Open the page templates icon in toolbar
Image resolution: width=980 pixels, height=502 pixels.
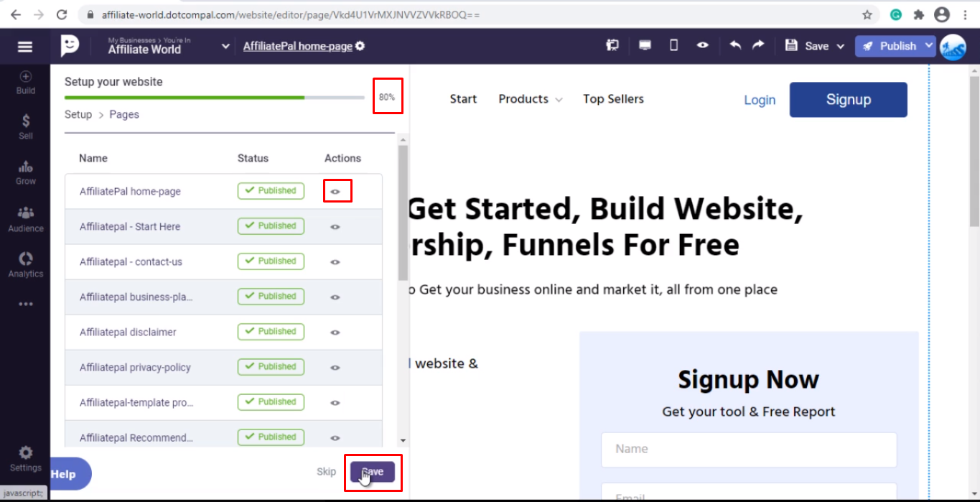point(612,46)
